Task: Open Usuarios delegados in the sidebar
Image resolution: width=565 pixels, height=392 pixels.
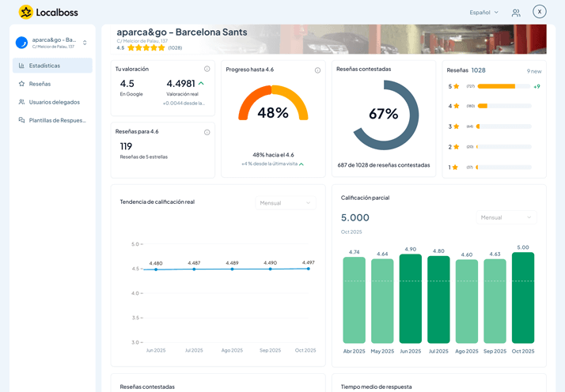Action: 54,102
